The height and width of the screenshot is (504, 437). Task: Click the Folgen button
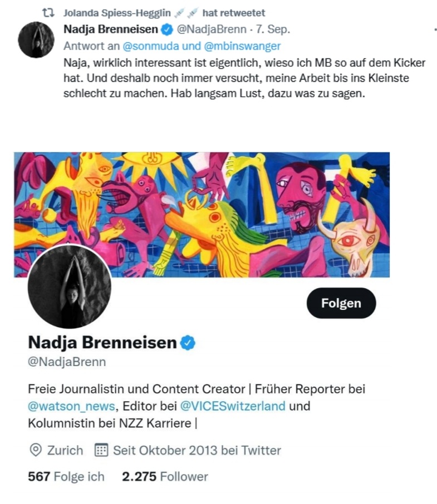[341, 303]
